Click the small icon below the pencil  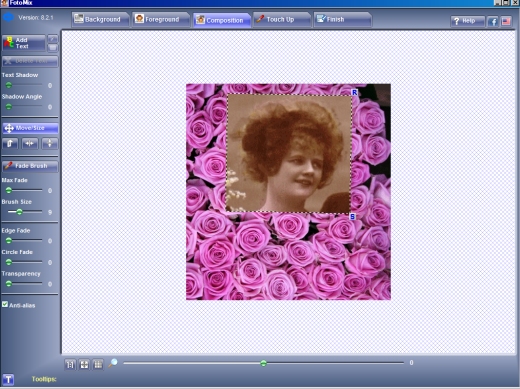(53, 48)
